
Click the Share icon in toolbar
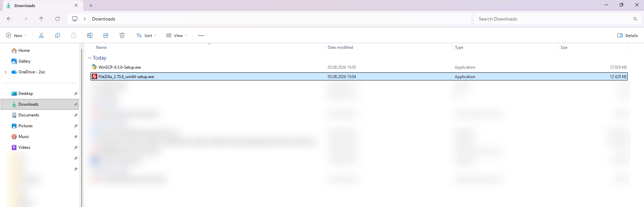106,35
